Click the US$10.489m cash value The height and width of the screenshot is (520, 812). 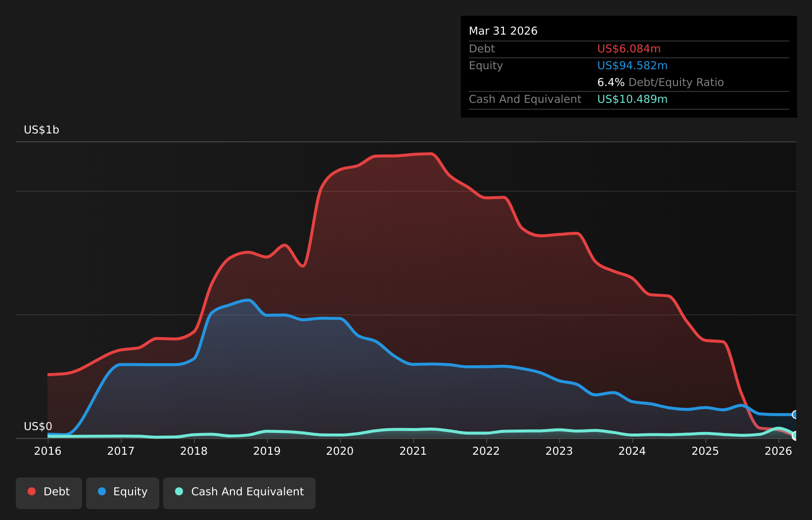pyautogui.click(x=632, y=99)
